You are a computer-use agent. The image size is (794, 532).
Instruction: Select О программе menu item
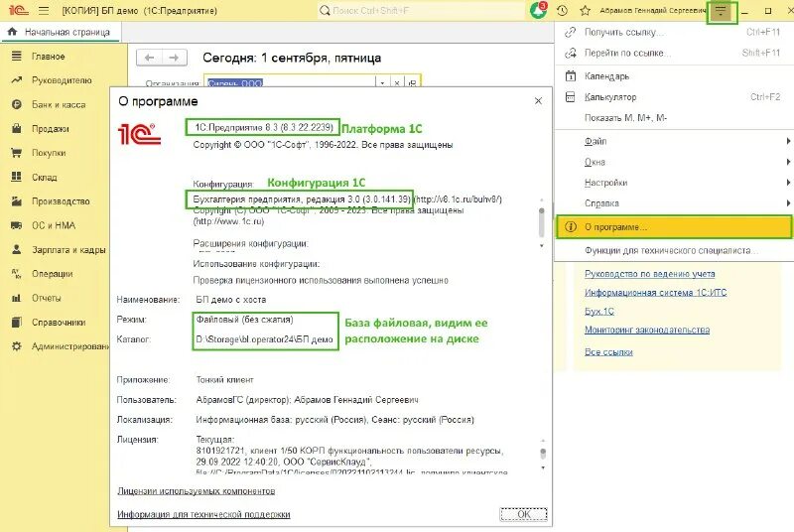pos(674,227)
